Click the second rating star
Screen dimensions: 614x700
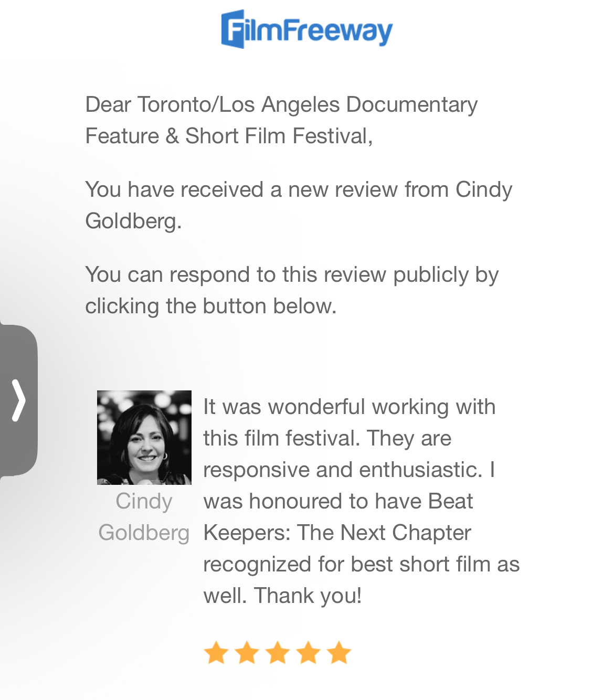[x=247, y=653]
